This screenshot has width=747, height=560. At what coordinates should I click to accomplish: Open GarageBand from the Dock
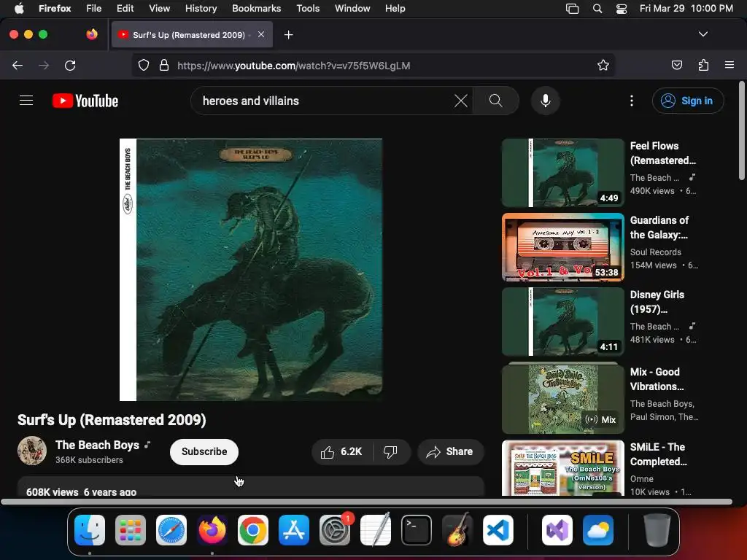tap(457, 530)
